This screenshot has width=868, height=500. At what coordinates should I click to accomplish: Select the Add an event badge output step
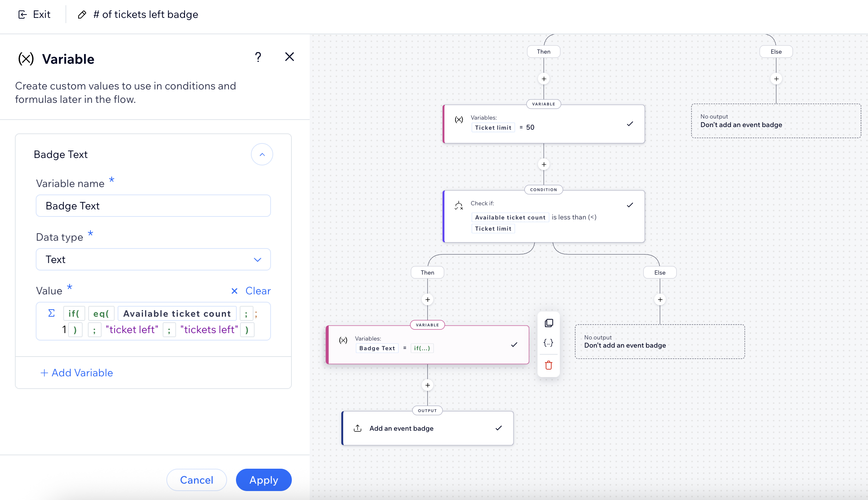pyautogui.click(x=427, y=428)
